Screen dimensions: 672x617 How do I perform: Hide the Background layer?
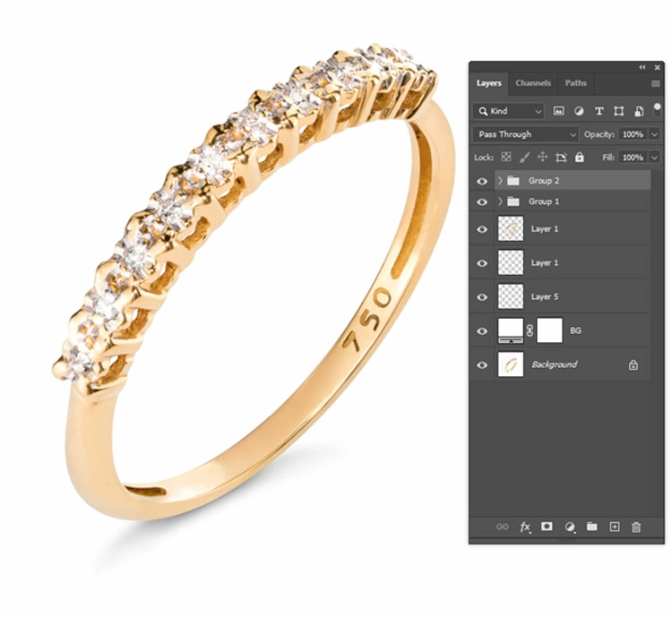[x=482, y=365]
